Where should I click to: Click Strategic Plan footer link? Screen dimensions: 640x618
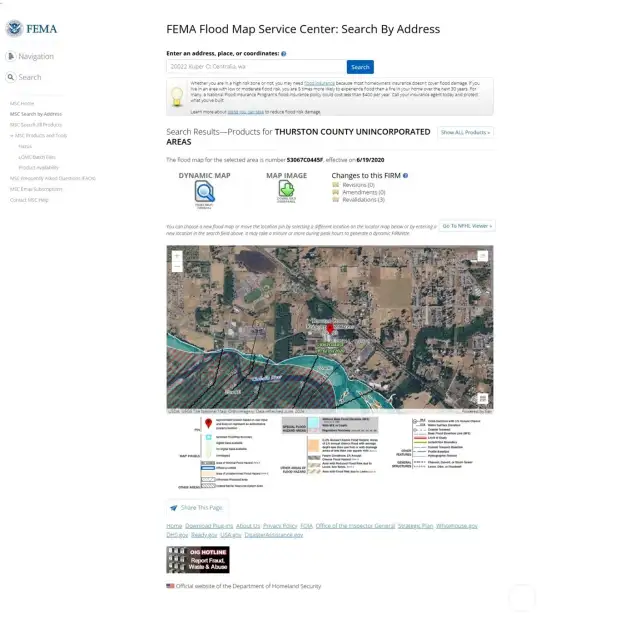click(x=415, y=526)
